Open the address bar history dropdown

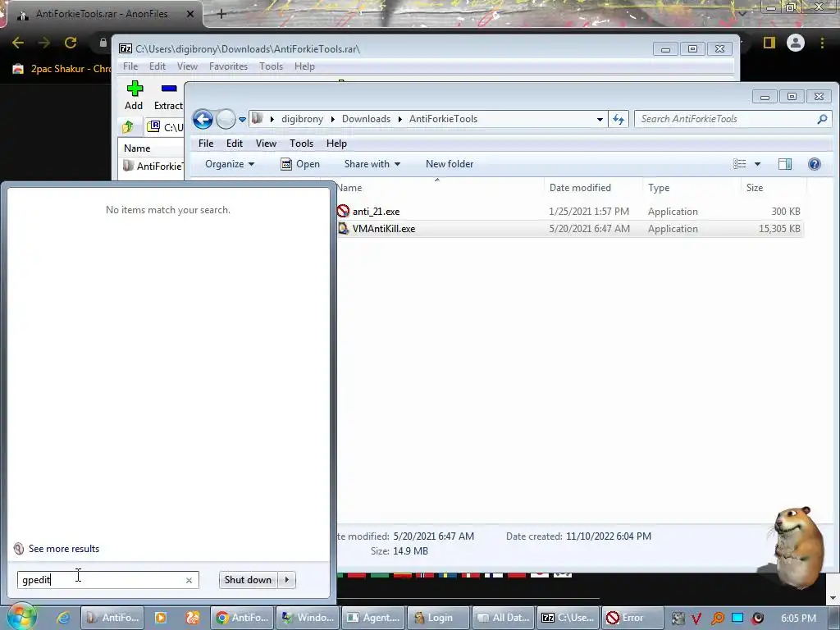[600, 120]
